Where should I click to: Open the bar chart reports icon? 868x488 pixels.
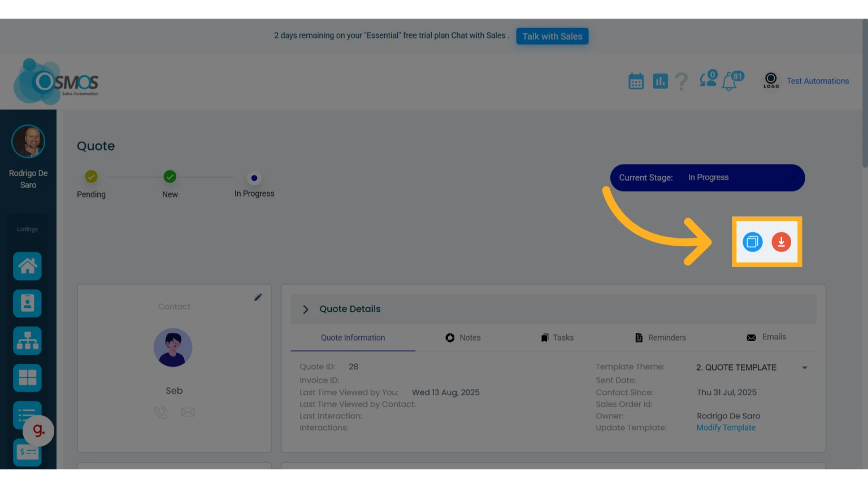tap(660, 81)
